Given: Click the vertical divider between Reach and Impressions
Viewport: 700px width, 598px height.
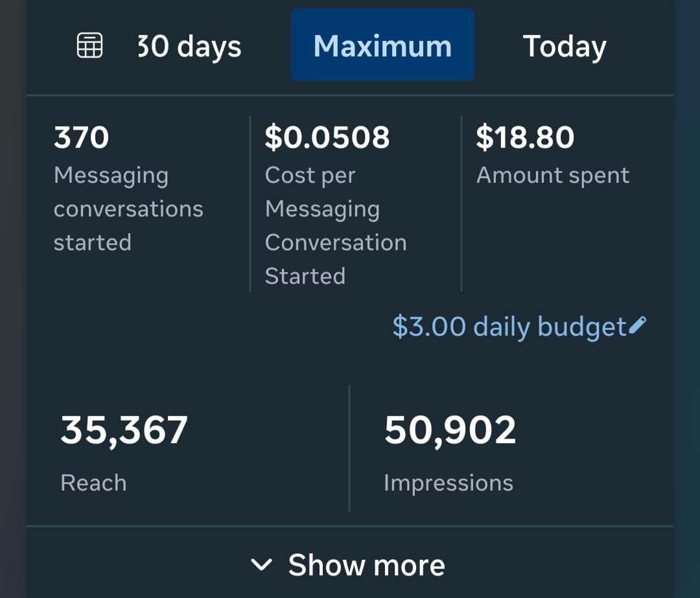Looking at the screenshot, I should [x=349, y=448].
